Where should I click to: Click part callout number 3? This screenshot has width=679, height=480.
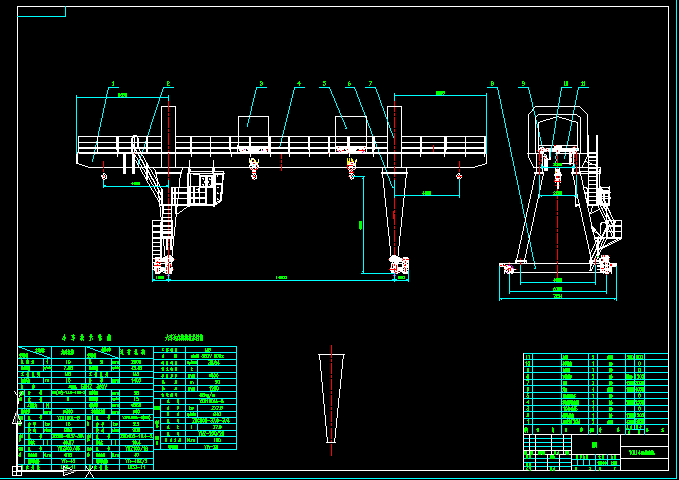coord(261,84)
